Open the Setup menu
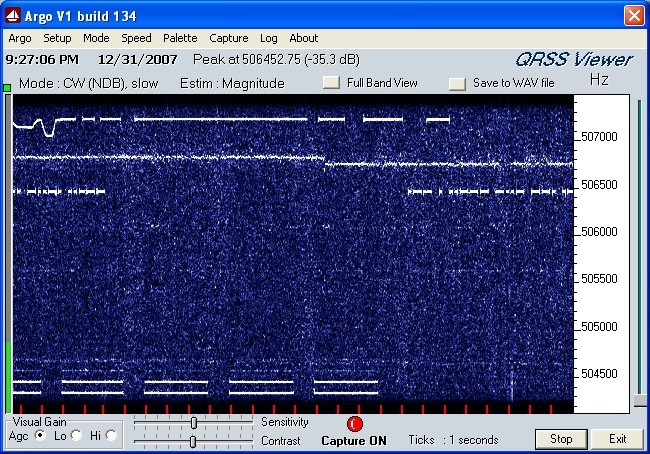The height and width of the screenshot is (454, 650). (57, 38)
